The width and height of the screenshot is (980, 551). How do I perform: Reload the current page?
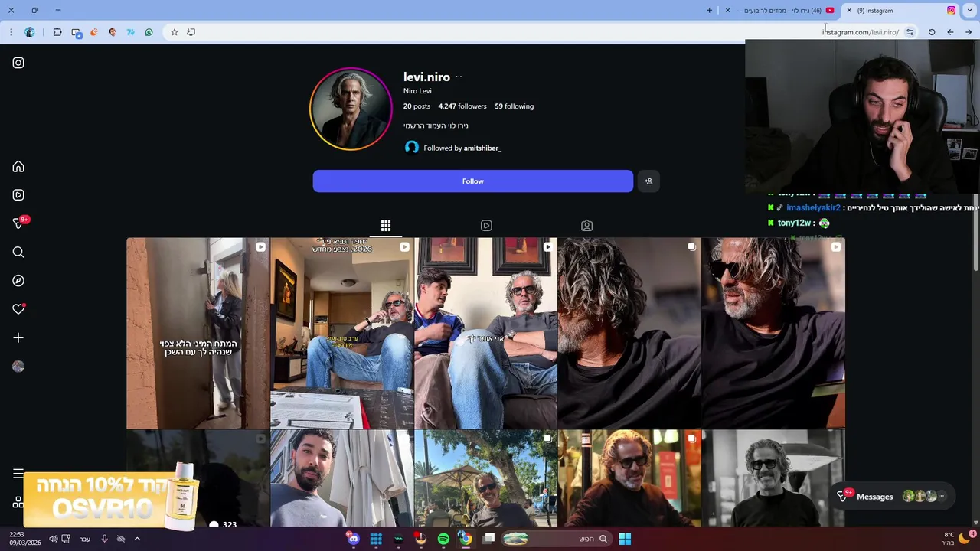click(932, 32)
